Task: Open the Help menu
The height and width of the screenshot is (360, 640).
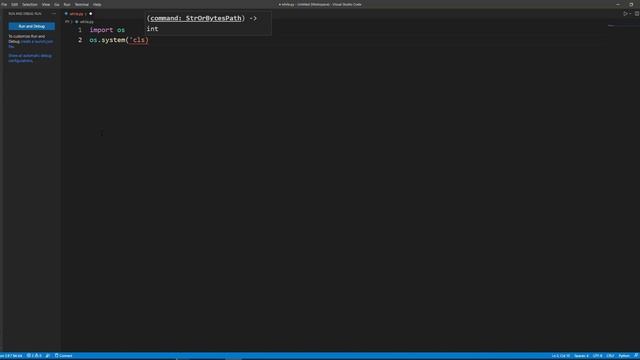Action: [x=97, y=4]
